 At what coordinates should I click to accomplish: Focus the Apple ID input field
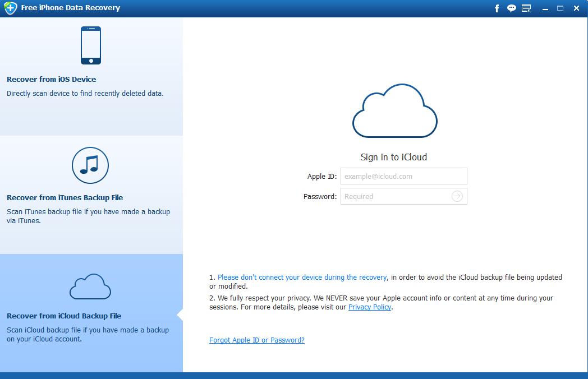point(403,176)
